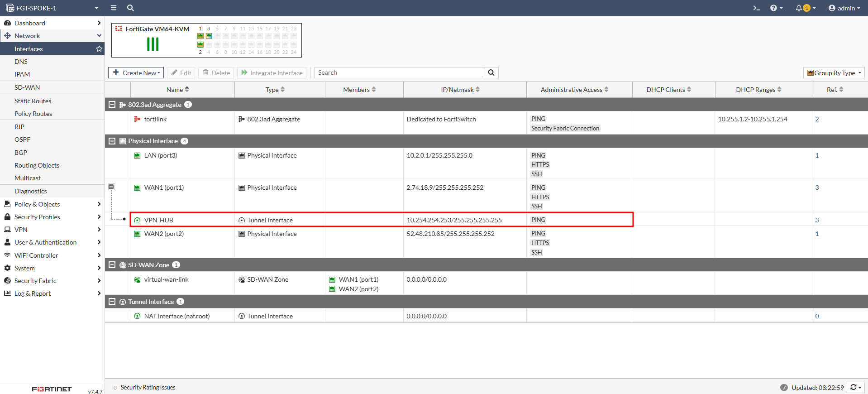Open the Dashboard menu
Screen dimensions: 868x394
(52, 23)
